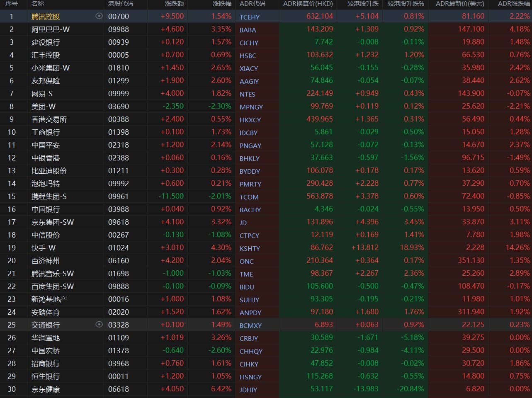532x398 pixels.
Task: Open the 安踏体育 entry
Action: point(46,312)
